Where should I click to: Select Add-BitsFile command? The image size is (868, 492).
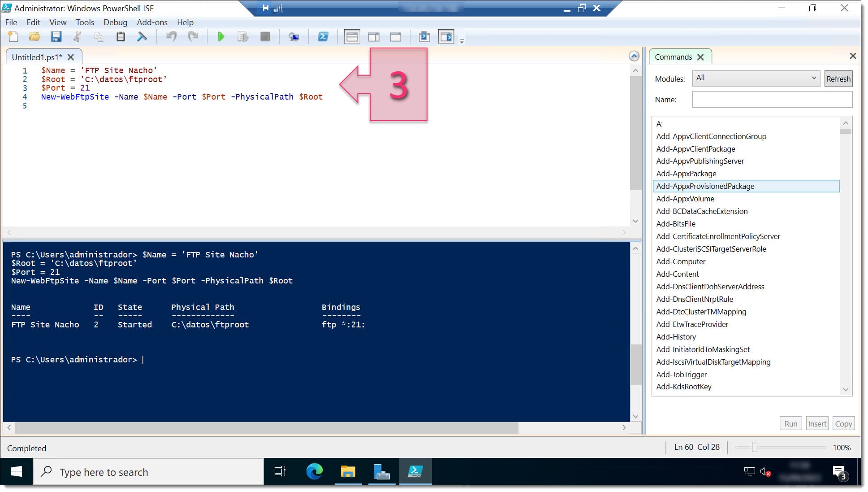pos(676,224)
